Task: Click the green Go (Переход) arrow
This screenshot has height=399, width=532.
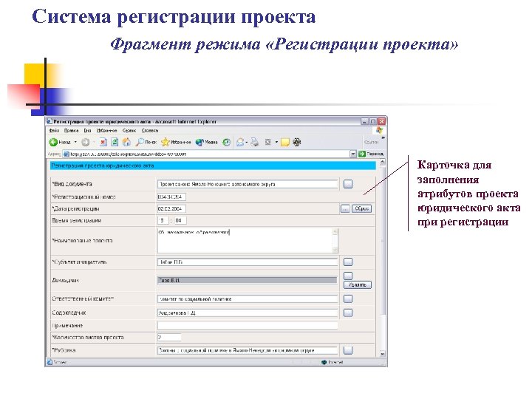Action: click(x=362, y=154)
